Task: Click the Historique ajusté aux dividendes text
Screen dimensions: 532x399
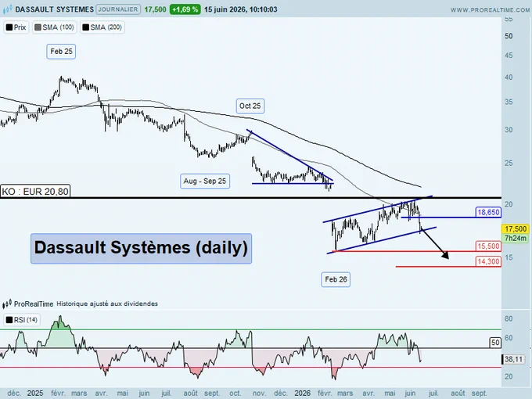Action: tap(107, 304)
